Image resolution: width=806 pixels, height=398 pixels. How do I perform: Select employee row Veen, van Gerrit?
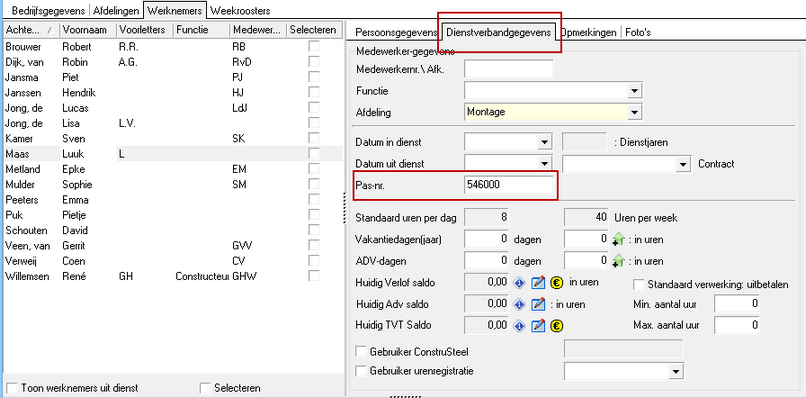(172, 246)
